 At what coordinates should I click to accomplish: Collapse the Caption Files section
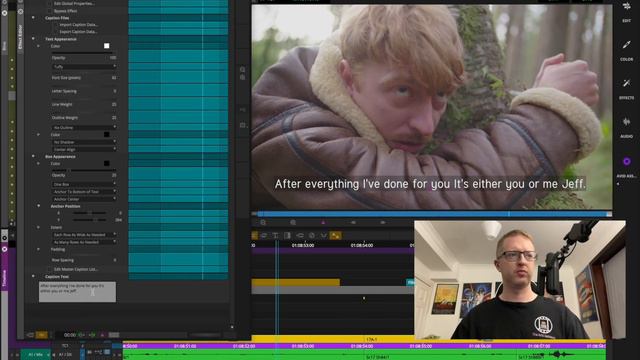[33, 18]
